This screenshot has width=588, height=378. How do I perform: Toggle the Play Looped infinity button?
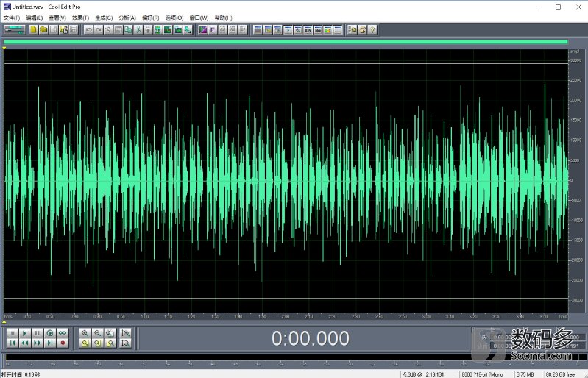pos(63,333)
